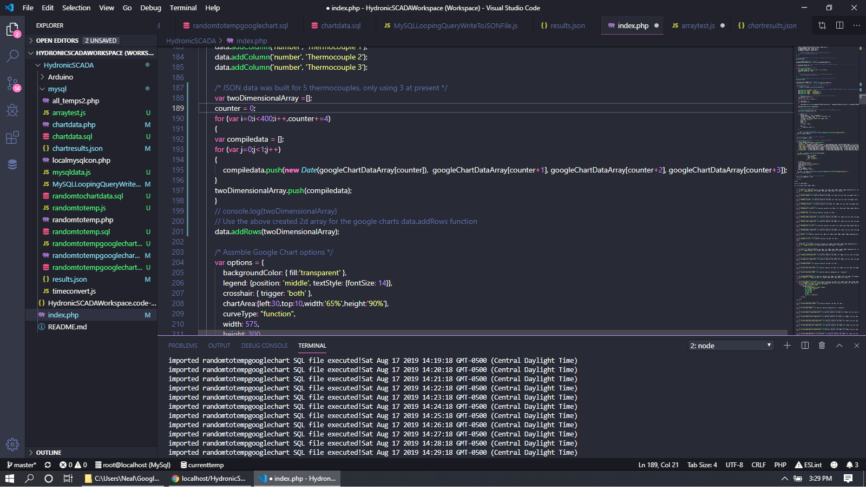Click root@localhost MySql connection status
866x504 pixels.
point(133,465)
